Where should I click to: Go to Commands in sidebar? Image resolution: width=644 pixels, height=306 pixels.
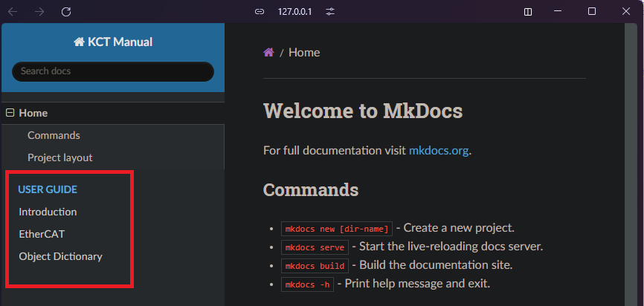pyautogui.click(x=54, y=135)
